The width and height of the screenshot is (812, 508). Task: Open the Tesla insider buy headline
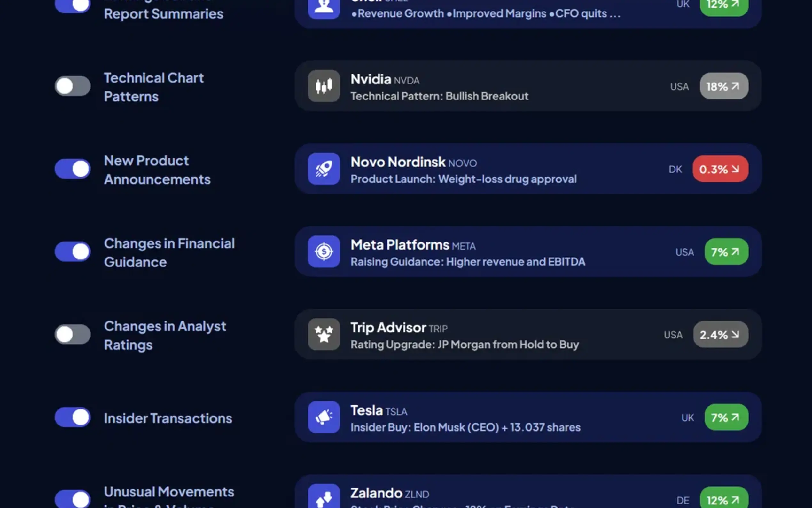[x=465, y=427]
